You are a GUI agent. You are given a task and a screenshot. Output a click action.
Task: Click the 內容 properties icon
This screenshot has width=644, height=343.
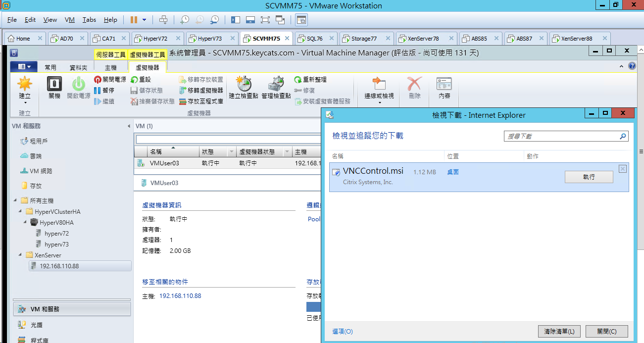(x=445, y=83)
